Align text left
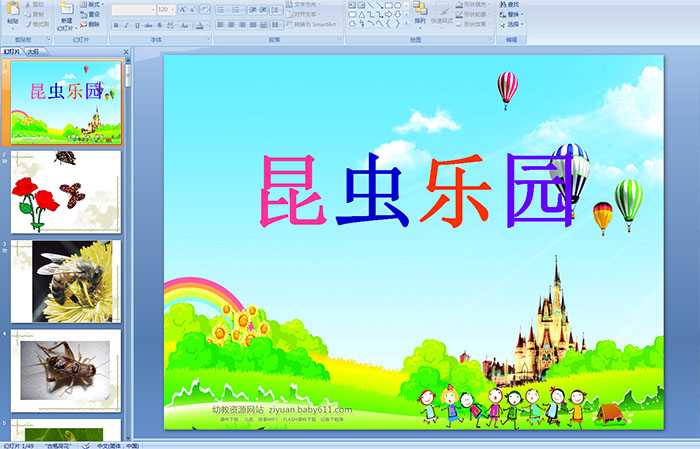Screen dimensions: 700x449 click(x=221, y=25)
